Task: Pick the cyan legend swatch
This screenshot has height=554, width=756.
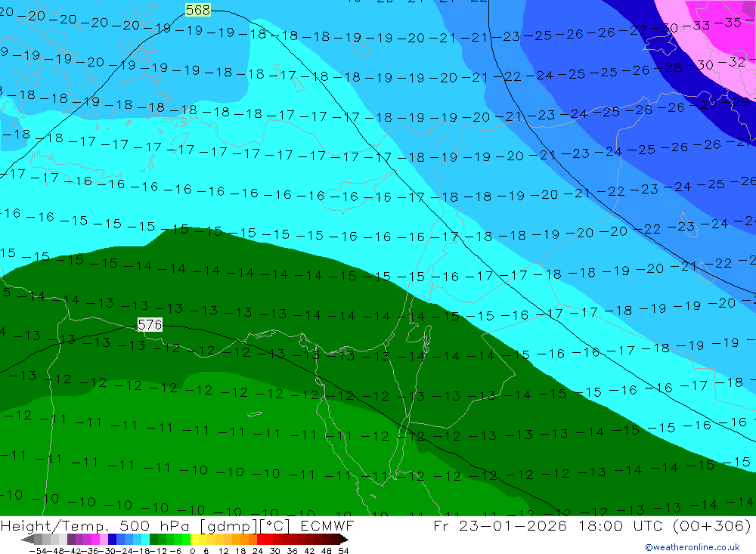Action: coord(145,539)
